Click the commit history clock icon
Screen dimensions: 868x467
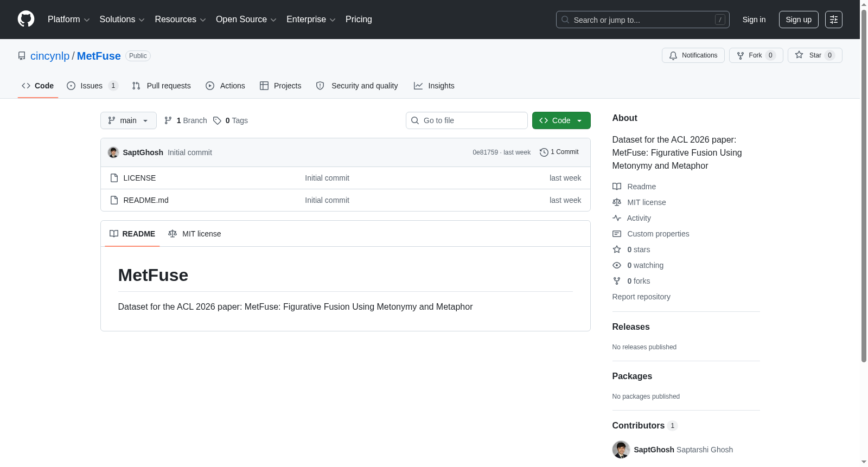(x=544, y=152)
